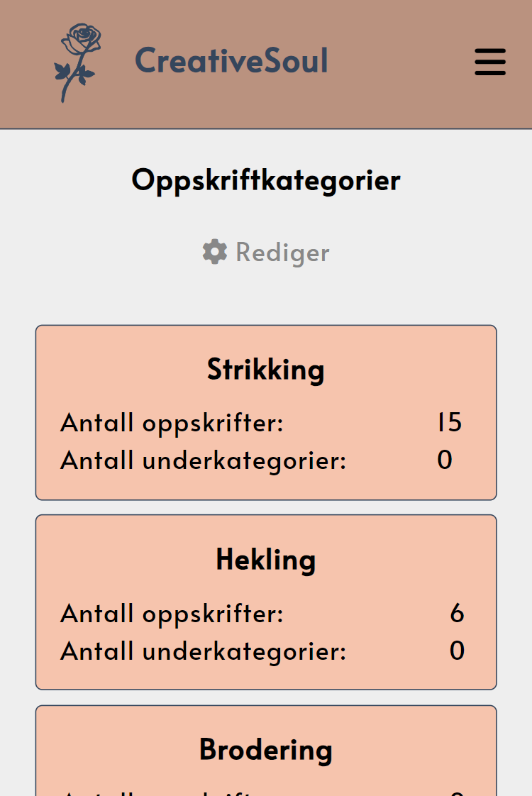Click the oppskrifter count for Hekling
The image size is (532, 796).
(458, 613)
